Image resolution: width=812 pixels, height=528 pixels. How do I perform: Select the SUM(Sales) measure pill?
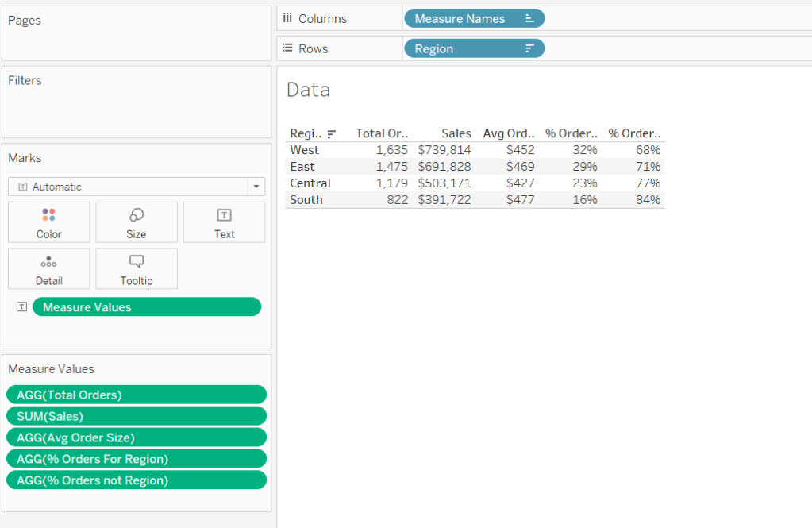pos(136,416)
